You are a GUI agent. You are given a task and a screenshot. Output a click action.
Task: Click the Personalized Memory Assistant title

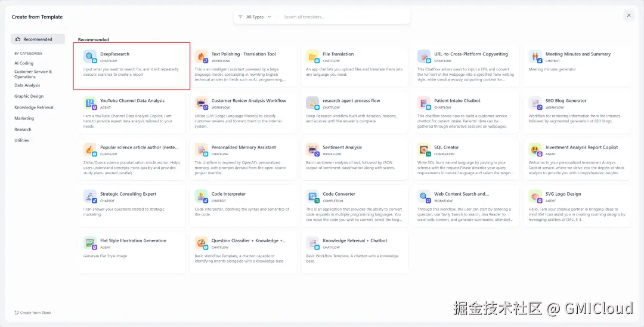[x=243, y=147]
